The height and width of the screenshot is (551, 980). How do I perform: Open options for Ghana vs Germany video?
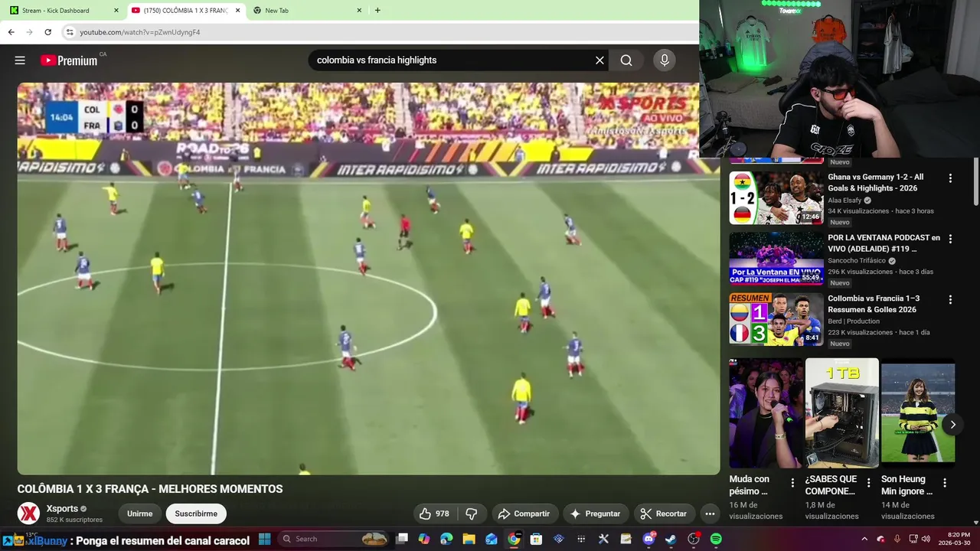950,178
